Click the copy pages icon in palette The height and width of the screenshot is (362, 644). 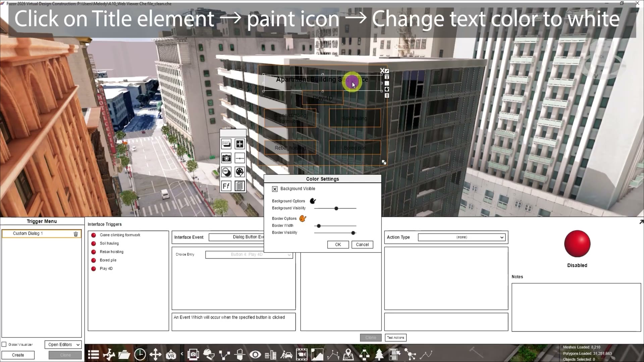click(239, 186)
